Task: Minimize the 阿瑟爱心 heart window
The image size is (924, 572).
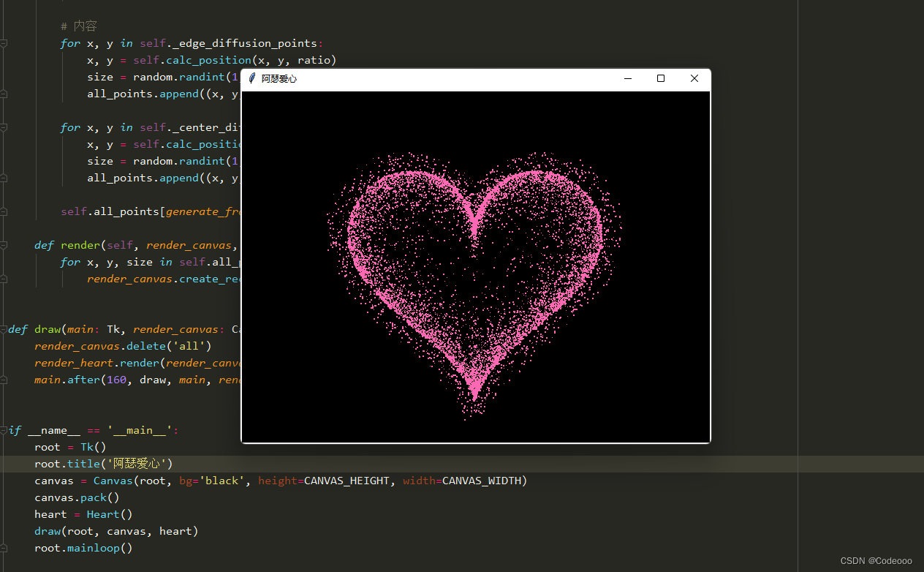Action: [x=627, y=78]
